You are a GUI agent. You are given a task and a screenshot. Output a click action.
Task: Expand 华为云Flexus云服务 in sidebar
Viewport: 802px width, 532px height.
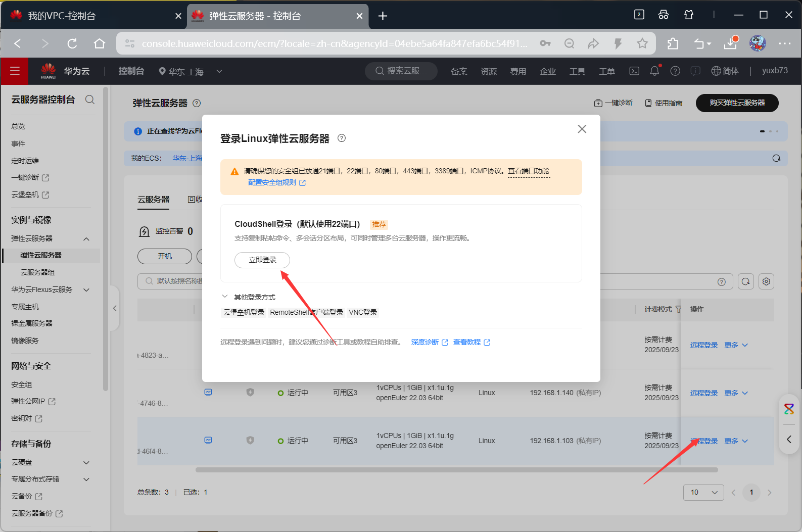pos(86,290)
